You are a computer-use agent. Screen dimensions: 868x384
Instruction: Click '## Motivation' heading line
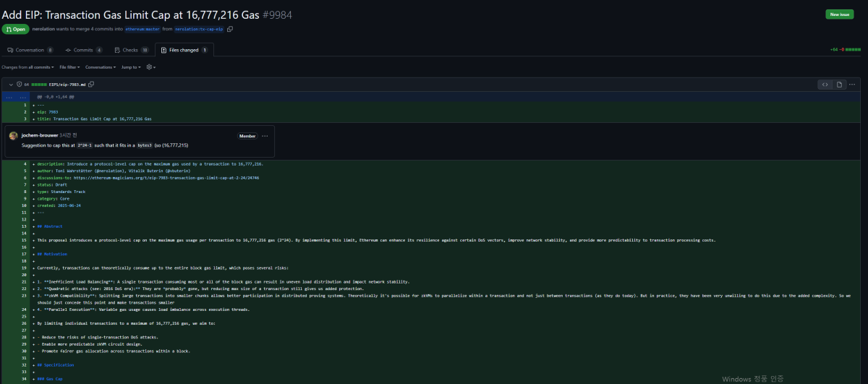[52, 255]
